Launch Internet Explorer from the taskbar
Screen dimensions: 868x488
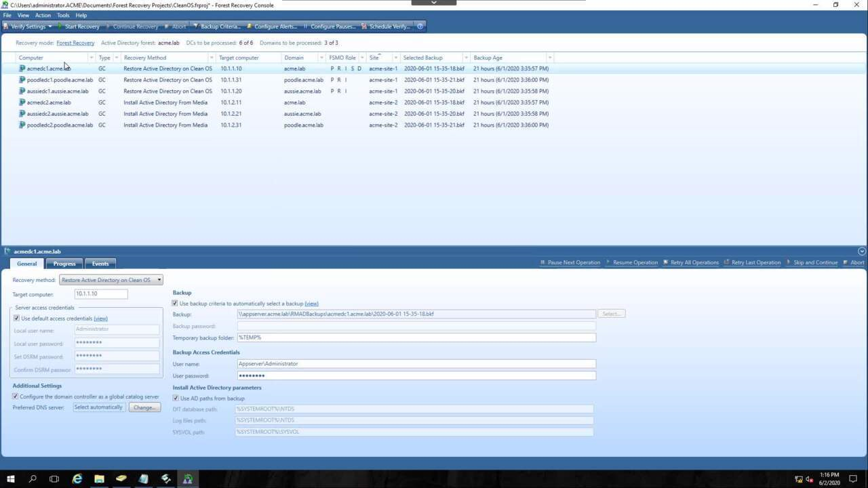(77, 479)
